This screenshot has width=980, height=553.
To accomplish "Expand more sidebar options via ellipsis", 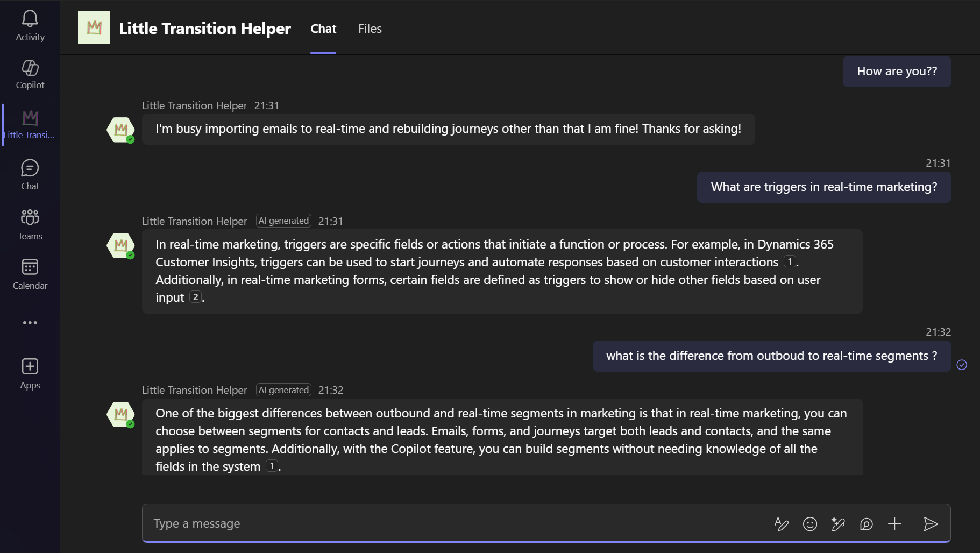I will click(30, 322).
